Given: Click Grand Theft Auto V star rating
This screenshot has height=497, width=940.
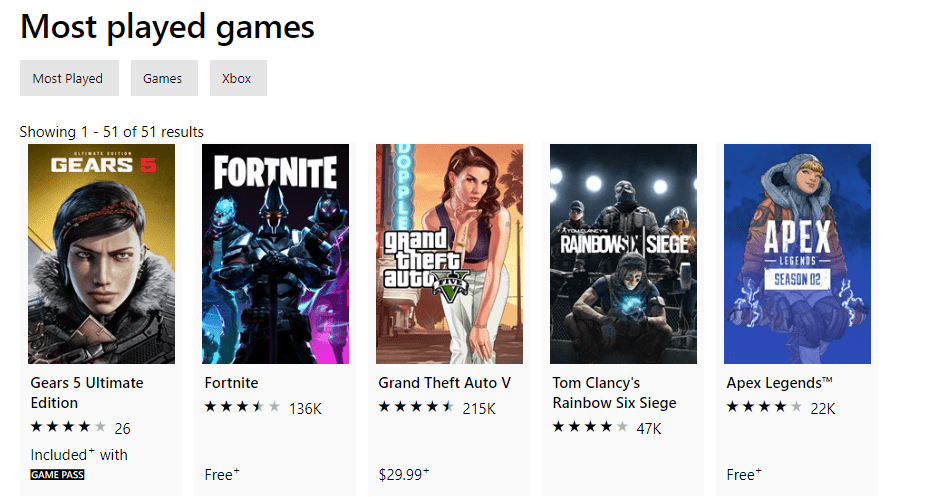Looking at the screenshot, I should coord(416,407).
